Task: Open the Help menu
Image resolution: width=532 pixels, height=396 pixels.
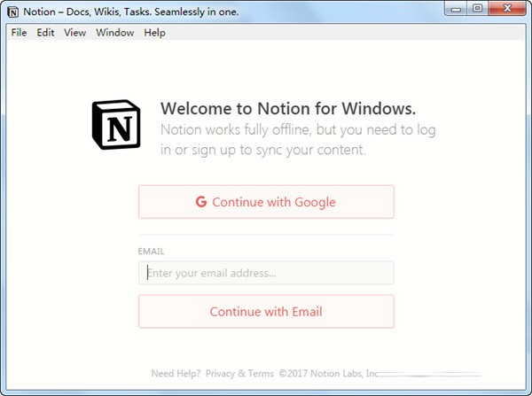Action: click(154, 33)
